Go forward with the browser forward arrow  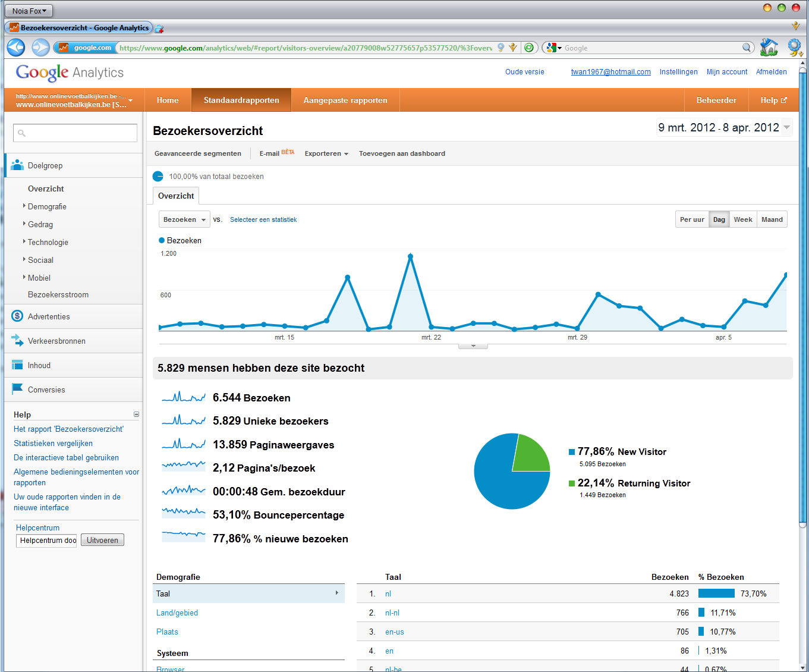[40, 48]
